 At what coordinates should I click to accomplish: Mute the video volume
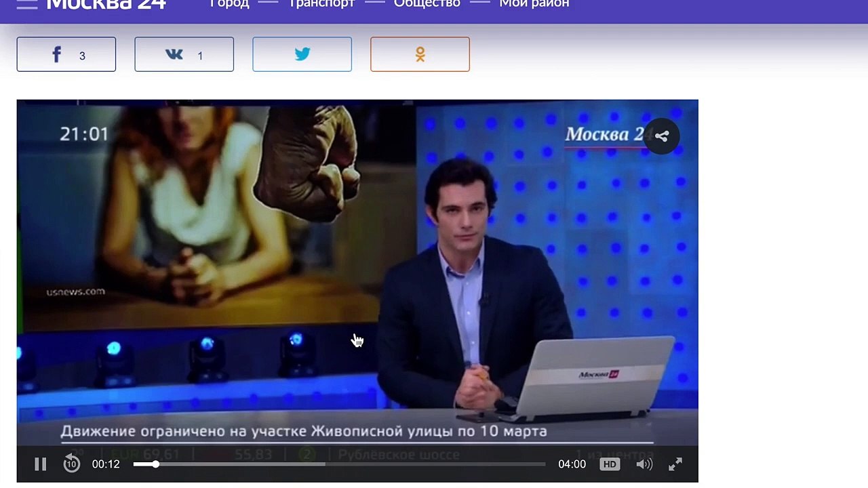coord(644,464)
